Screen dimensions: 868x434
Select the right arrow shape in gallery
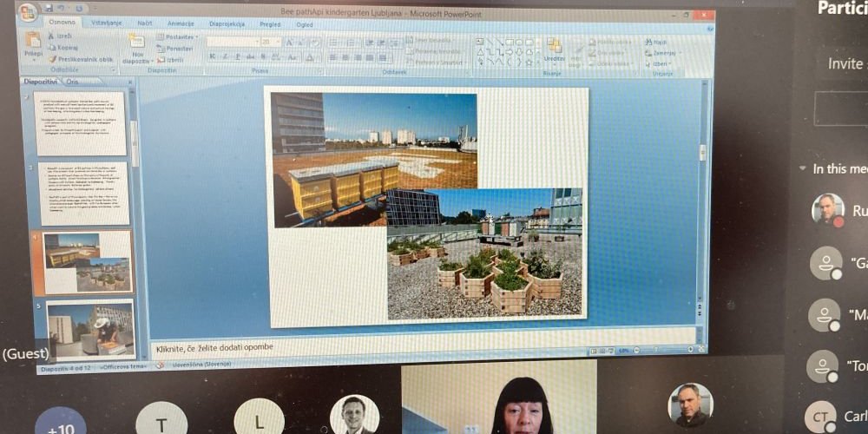point(510,52)
